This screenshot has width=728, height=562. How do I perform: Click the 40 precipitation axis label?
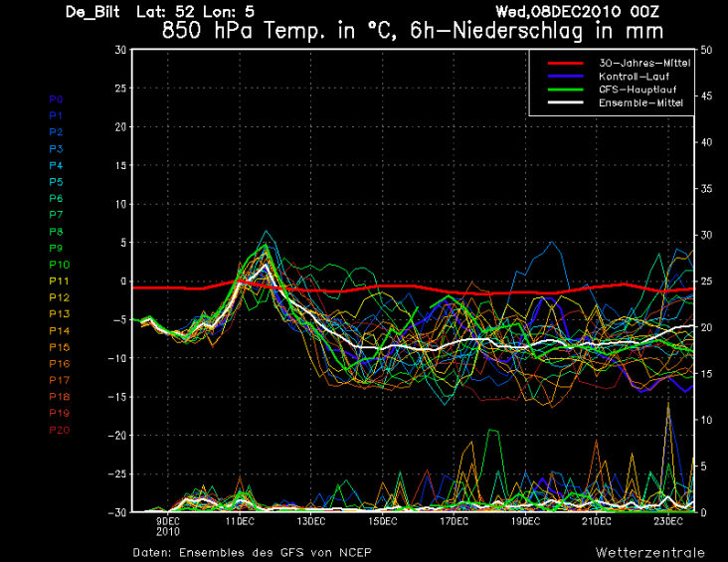pos(706,142)
